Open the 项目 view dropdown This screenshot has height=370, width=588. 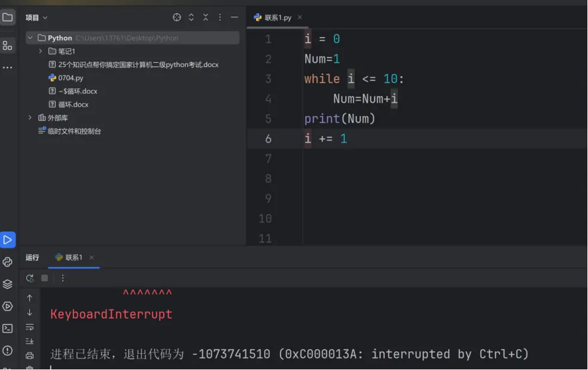(36, 17)
